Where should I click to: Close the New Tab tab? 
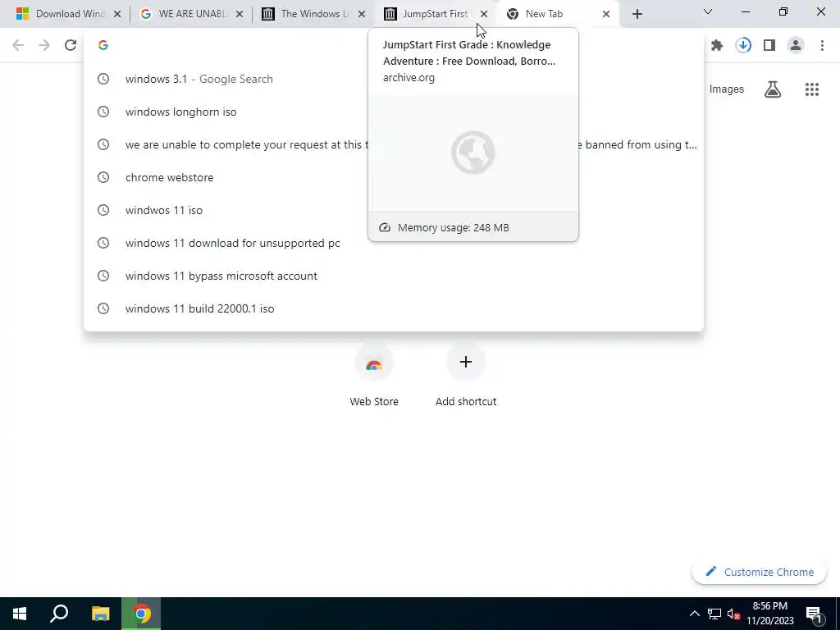(606, 14)
